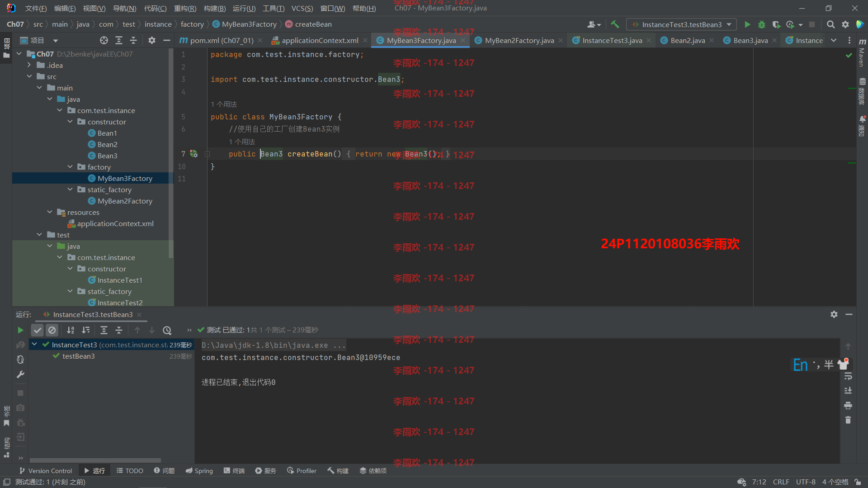The height and width of the screenshot is (488, 868).
Task: Click the test tree horizontal scrollbar
Action: point(95,460)
